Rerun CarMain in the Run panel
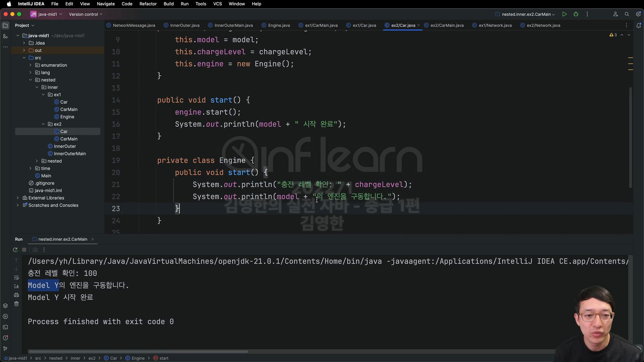The width and height of the screenshot is (644, 362). (x=15, y=250)
